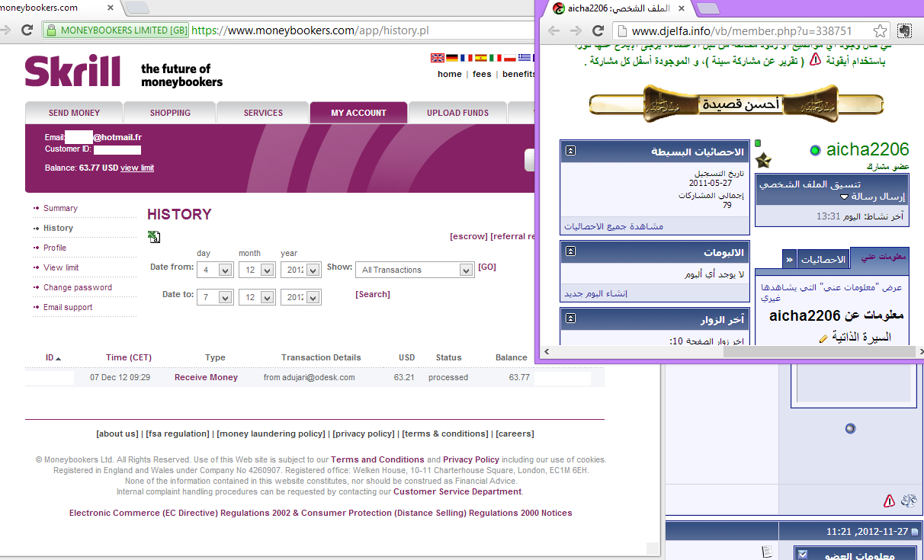Select the Italian flag on Skrill
This screenshot has width=924, height=560.
pyautogui.click(x=496, y=58)
